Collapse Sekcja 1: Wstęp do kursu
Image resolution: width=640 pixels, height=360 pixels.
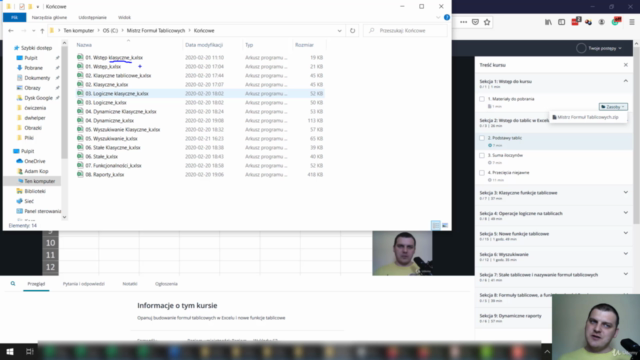tap(626, 81)
